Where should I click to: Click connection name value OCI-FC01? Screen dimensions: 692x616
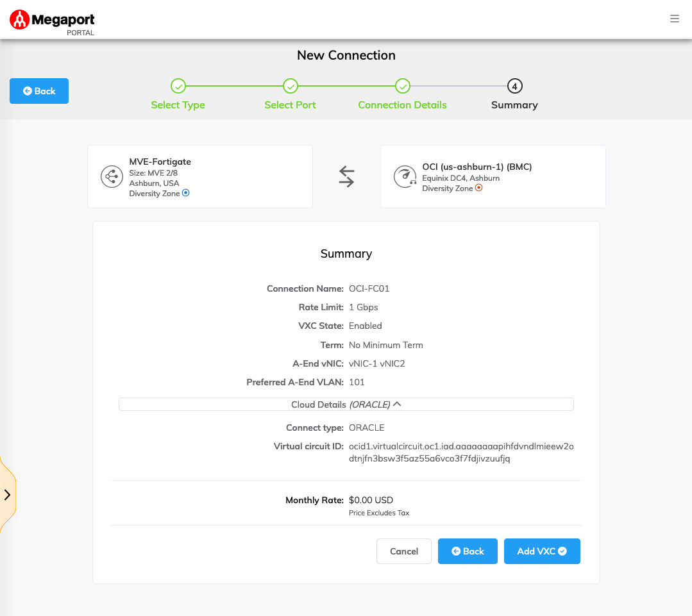point(369,288)
